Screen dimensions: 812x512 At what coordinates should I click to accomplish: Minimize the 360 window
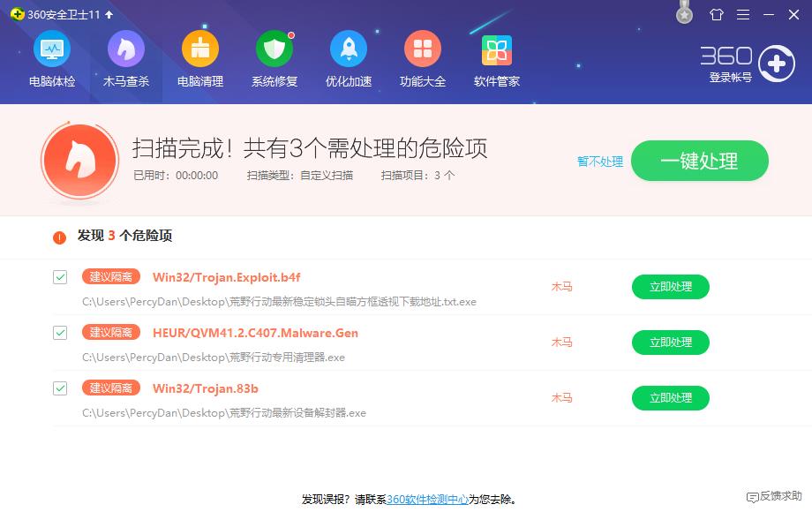click(769, 14)
